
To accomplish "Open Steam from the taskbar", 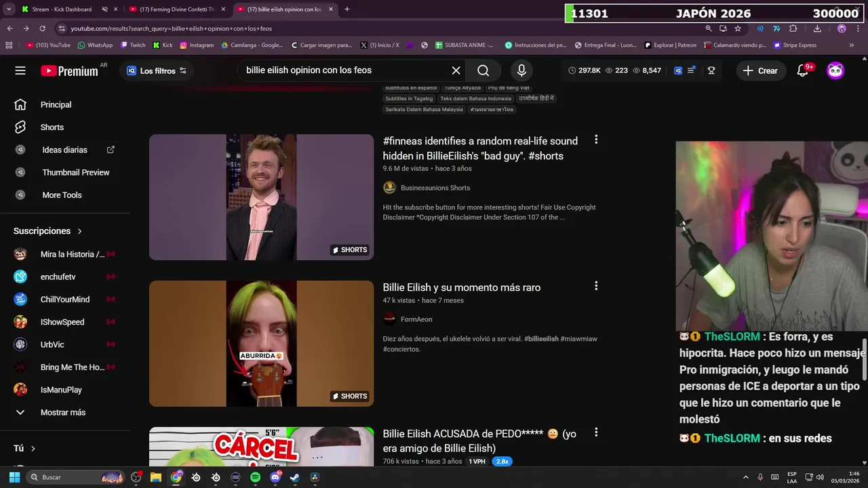I will 294,477.
